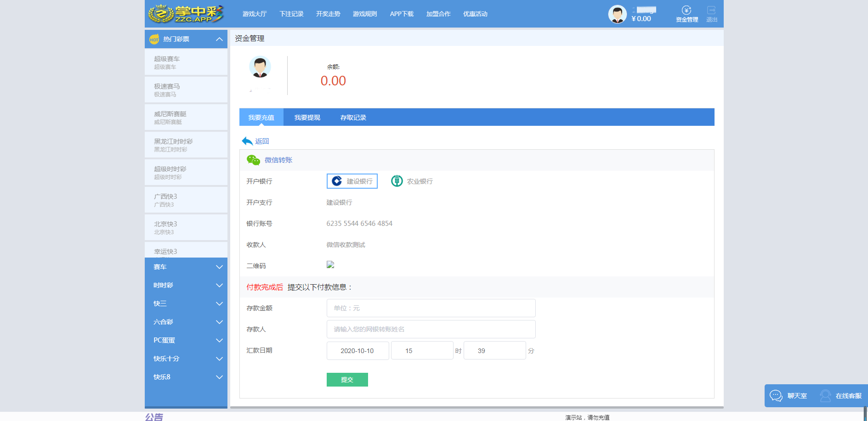Click the header balance ¥0.00
This screenshot has width=868, height=421.
point(641,19)
